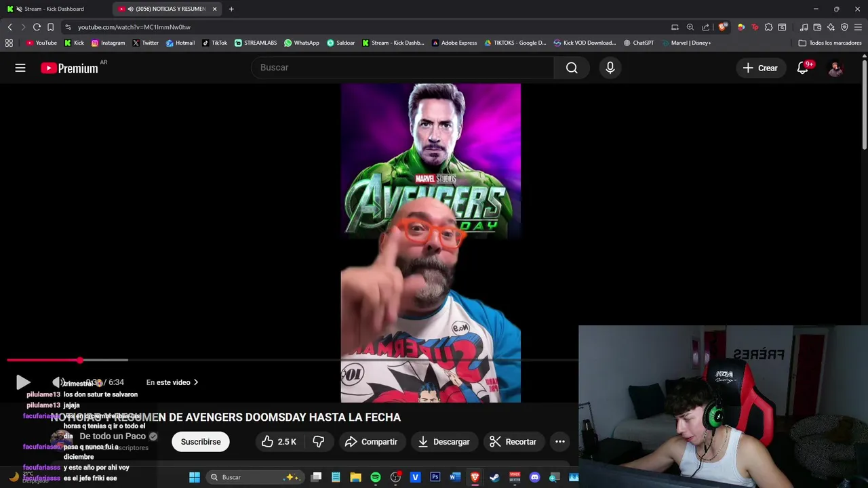The image size is (868, 488).
Task: Open OBS Studio from the taskbar
Action: coord(395,477)
